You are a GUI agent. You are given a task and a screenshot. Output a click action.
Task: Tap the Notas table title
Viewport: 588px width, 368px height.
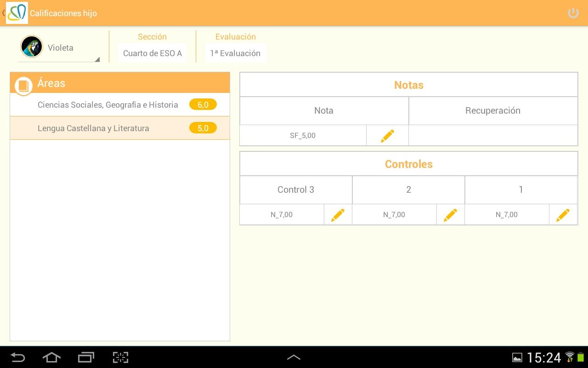click(409, 85)
